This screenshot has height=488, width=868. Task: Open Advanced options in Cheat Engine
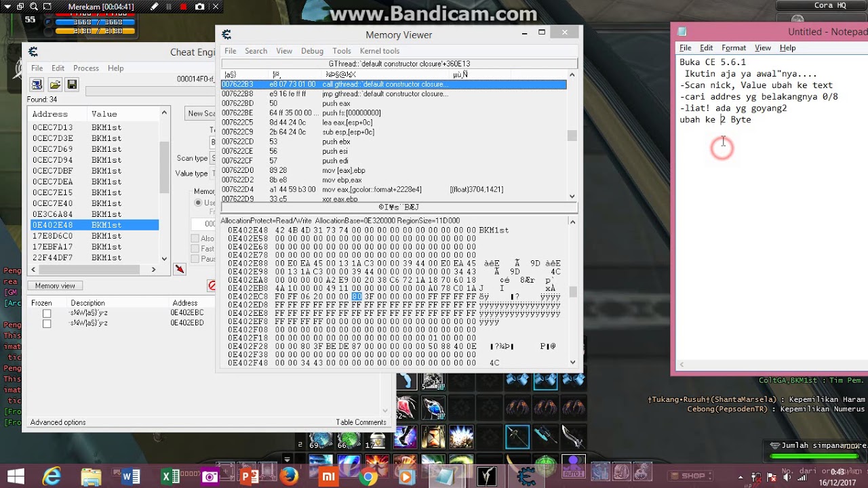click(58, 422)
